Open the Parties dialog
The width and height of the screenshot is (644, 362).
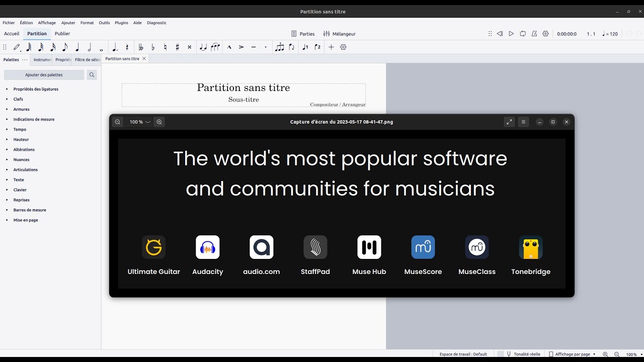303,34
